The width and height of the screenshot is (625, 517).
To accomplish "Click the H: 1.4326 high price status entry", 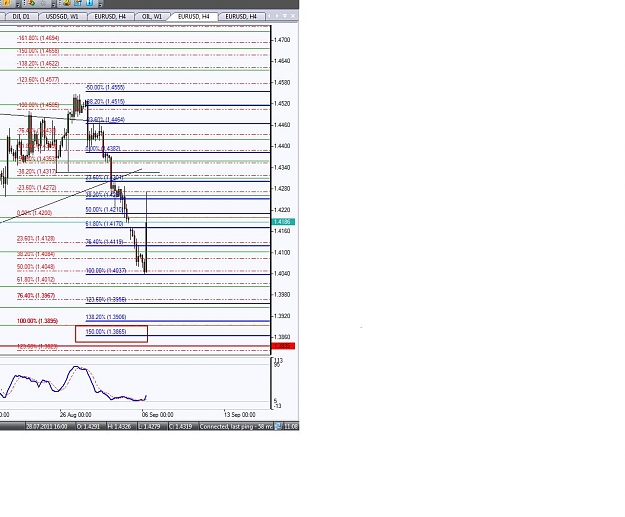I will coord(119,427).
